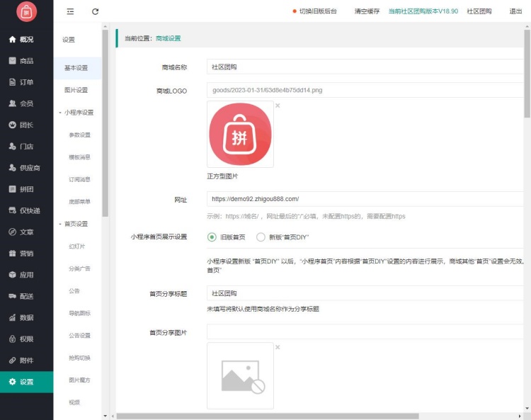Open the 会员 members icon

pos(12,103)
